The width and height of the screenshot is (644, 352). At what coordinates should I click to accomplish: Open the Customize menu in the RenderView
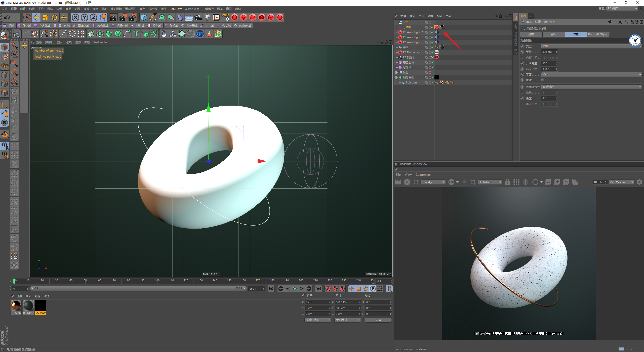pyautogui.click(x=423, y=175)
